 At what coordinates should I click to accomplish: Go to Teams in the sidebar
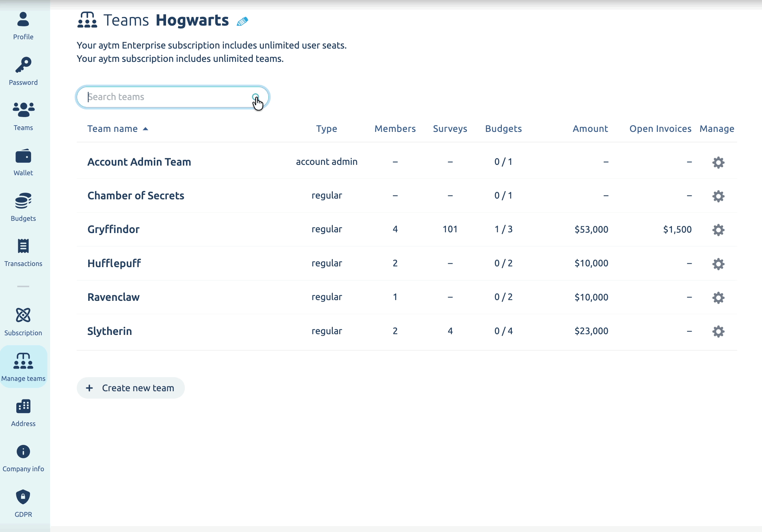point(23,116)
